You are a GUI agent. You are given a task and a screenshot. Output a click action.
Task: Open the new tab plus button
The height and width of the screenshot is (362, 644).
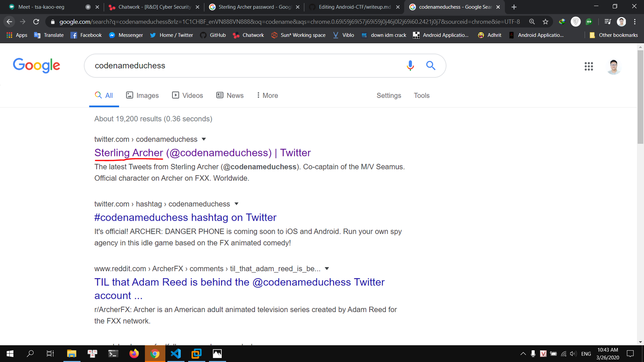coord(514,7)
